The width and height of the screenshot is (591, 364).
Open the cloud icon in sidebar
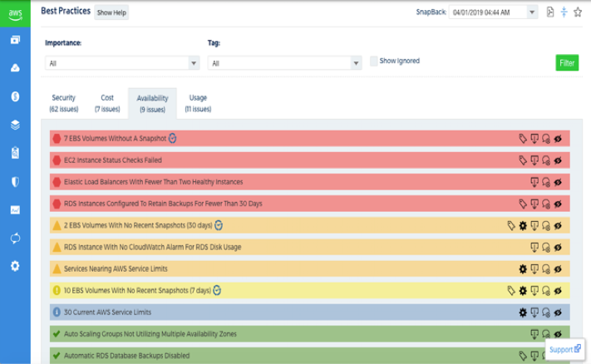coord(15,68)
